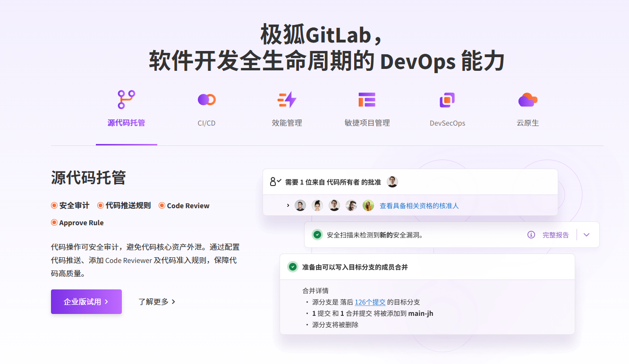Click the paragraph starting 代码操作可安全审计

tap(145, 260)
